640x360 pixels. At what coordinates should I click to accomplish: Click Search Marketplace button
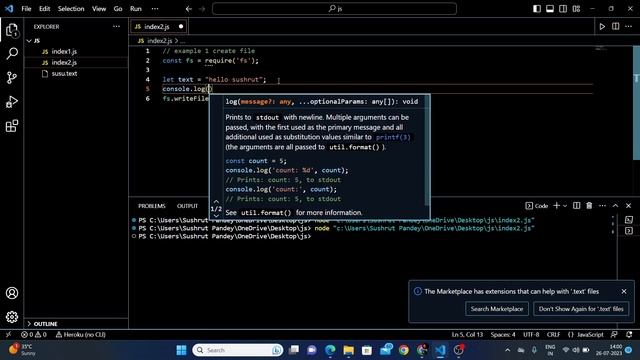(x=497, y=309)
